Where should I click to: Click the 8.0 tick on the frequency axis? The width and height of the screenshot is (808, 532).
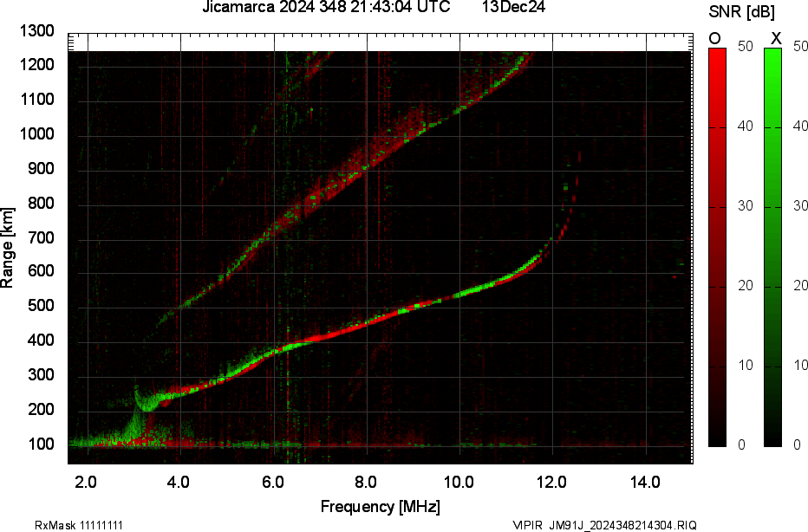(x=365, y=482)
